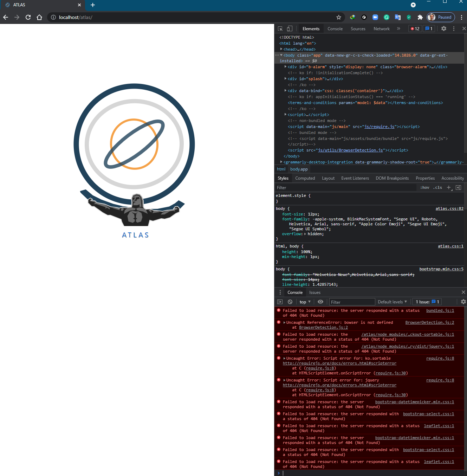Open the console drawer three-dot menu
The image size is (467, 476).
point(280,292)
